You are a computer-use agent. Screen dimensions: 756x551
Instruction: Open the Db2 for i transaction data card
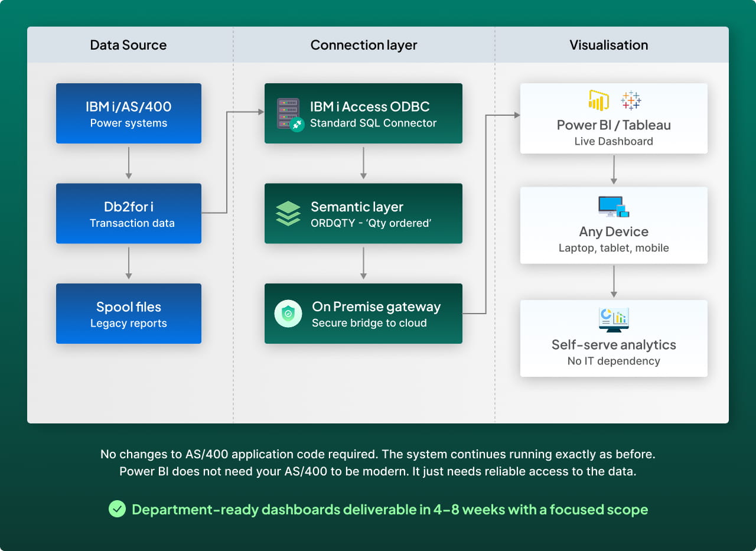pos(129,214)
